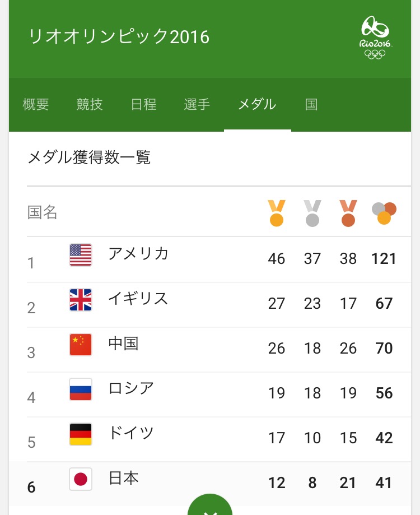
Task: Select the 日程 tab
Action: click(x=143, y=104)
